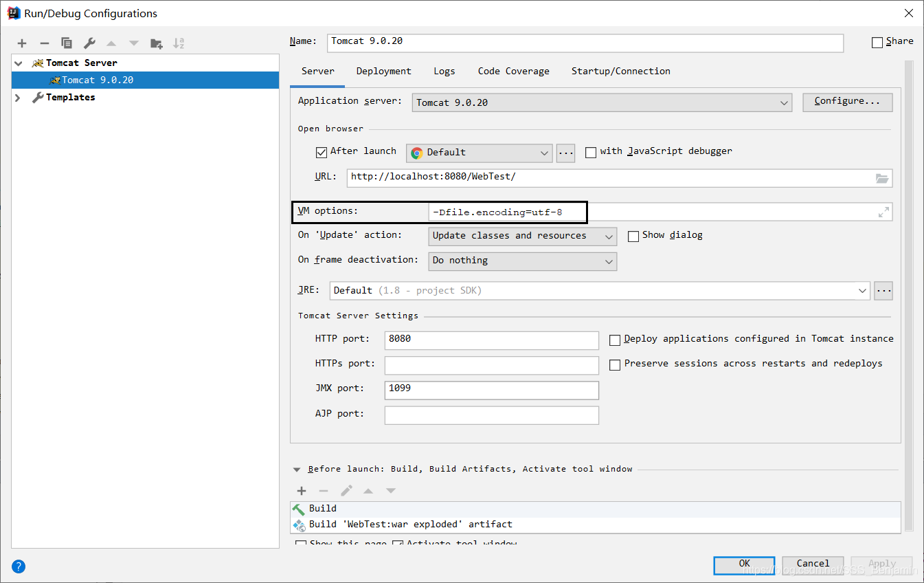Open help with question mark icon

19,566
